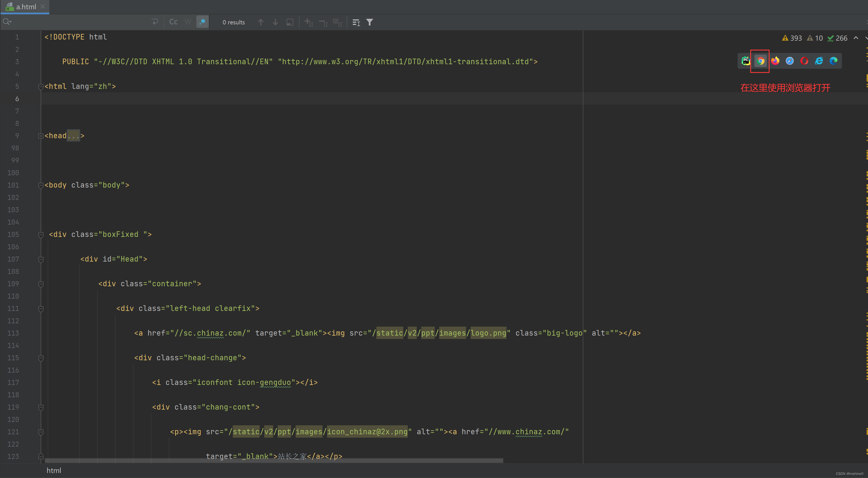The width and height of the screenshot is (868, 478).
Task: Click the new line icon in search field
Action: point(155,22)
